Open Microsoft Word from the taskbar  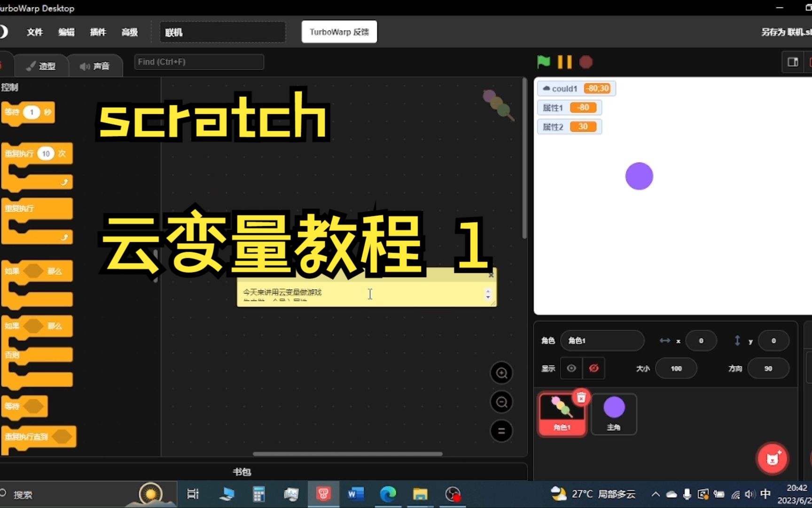tap(356, 494)
